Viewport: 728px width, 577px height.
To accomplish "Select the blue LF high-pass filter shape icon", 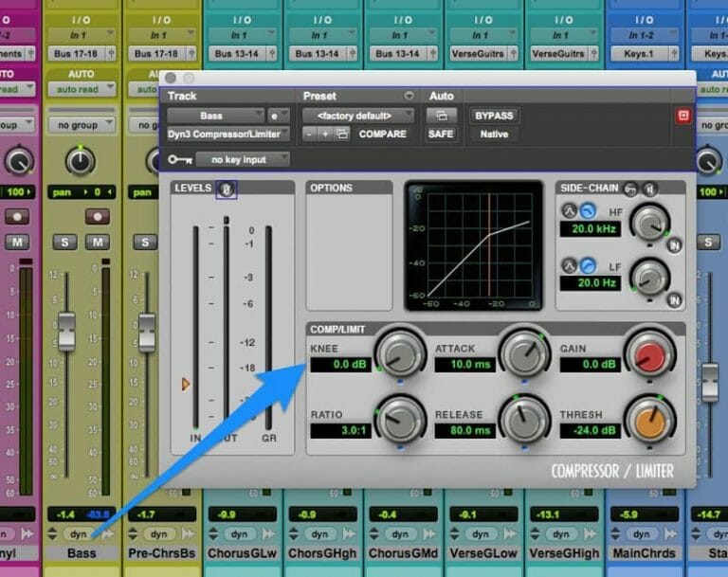I will click(x=589, y=266).
